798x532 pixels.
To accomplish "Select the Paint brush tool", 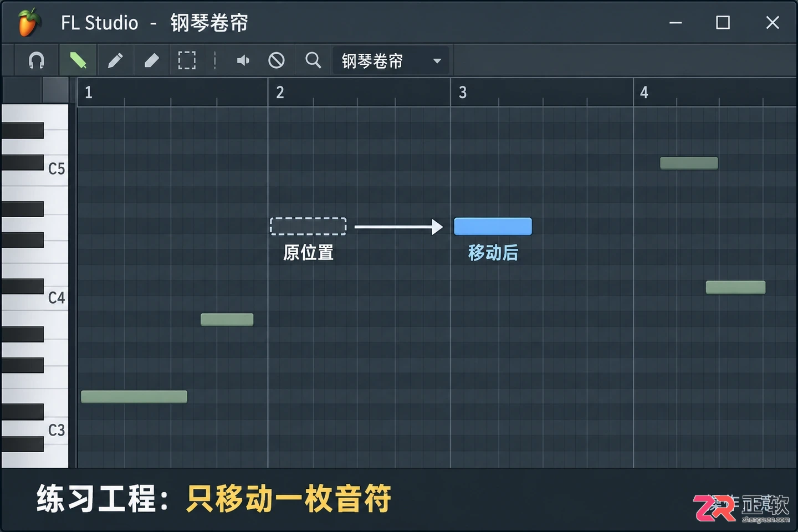I will click(x=115, y=60).
